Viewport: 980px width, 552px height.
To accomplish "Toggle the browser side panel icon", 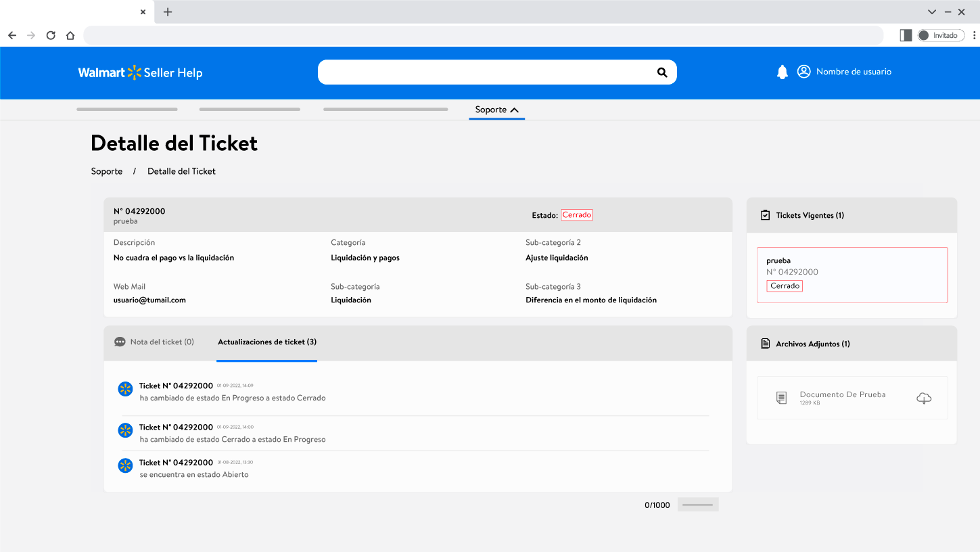I will click(906, 35).
